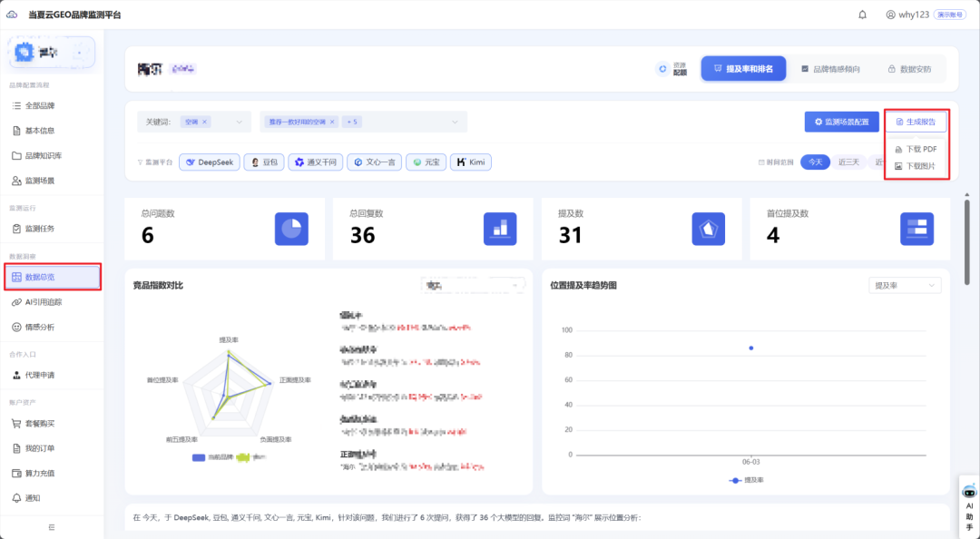Toggle the Kimi platform filter
980x539 pixels.
coord(471,162)
